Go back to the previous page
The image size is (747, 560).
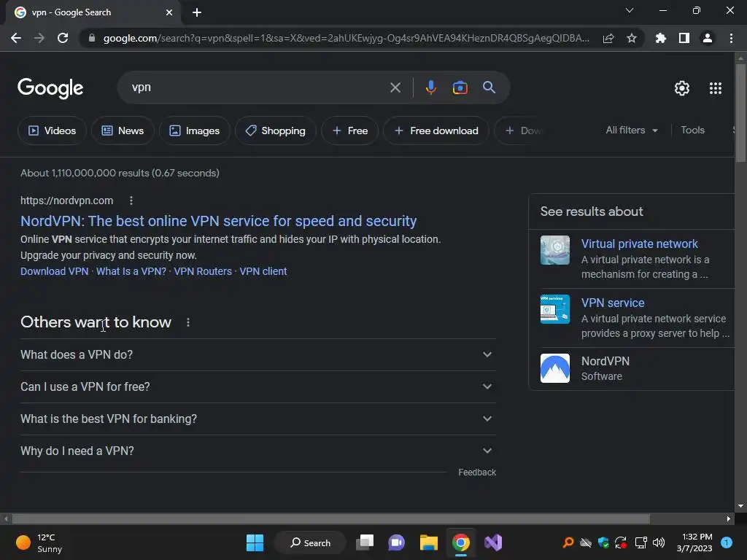[x=16, y=38]
